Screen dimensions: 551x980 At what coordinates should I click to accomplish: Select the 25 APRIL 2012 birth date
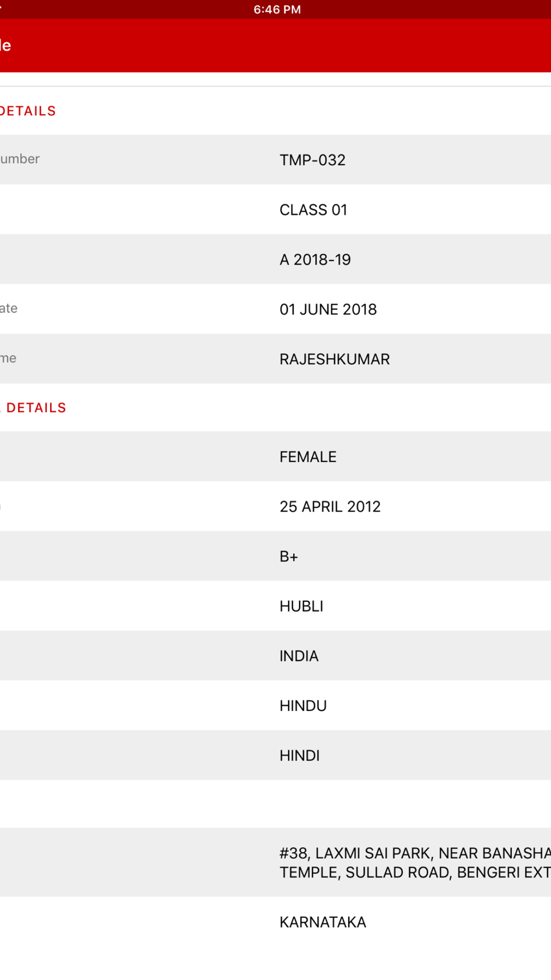click(329, 507)
